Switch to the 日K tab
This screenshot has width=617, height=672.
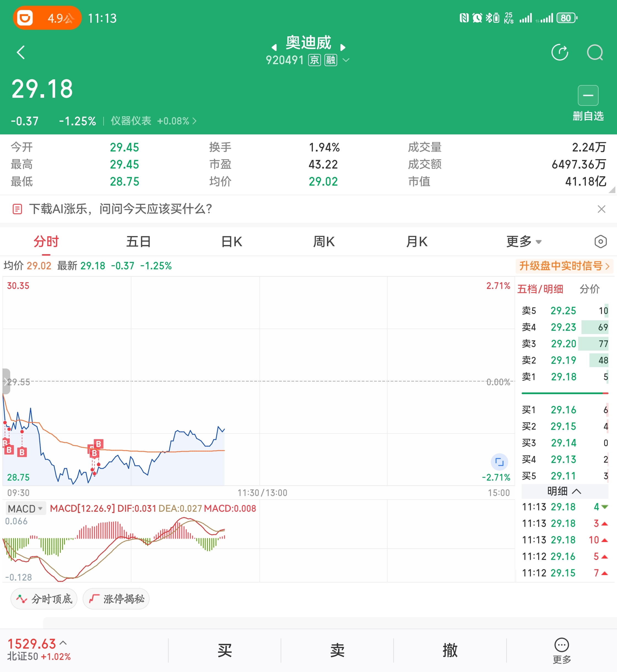tap(232, 241)
